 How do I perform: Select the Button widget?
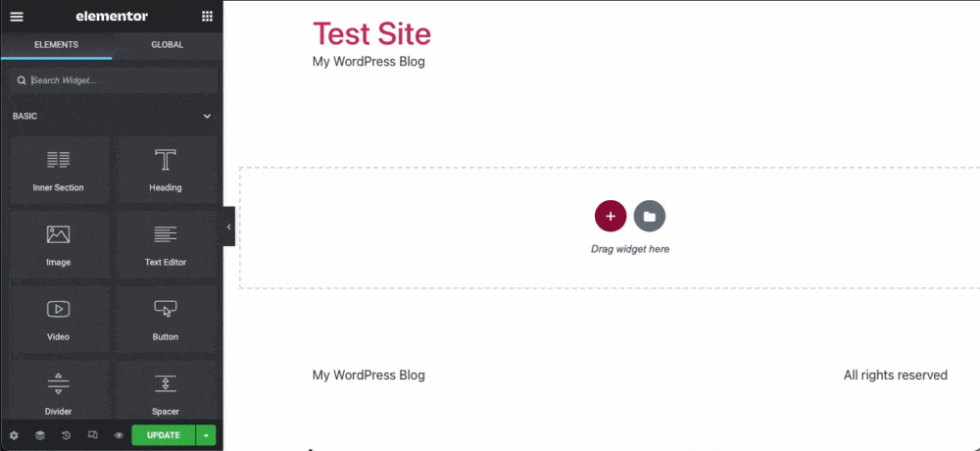166,320
